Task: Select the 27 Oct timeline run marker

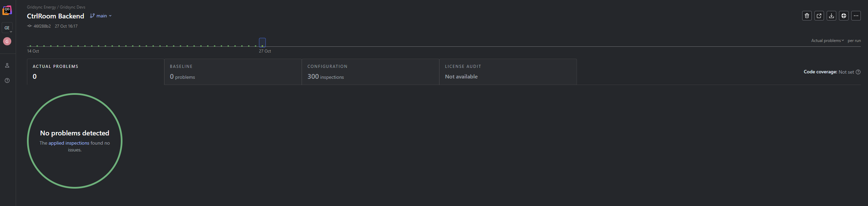Action: pos(262,43)
